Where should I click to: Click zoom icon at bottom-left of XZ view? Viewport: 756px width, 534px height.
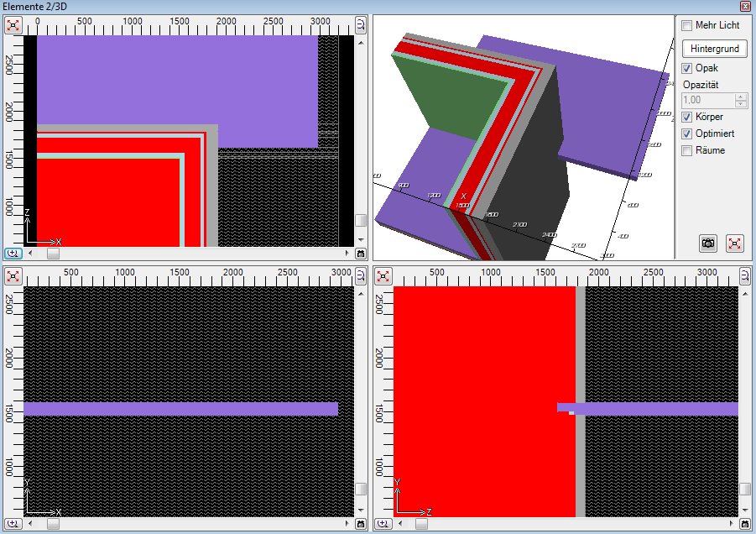point(13,253)
